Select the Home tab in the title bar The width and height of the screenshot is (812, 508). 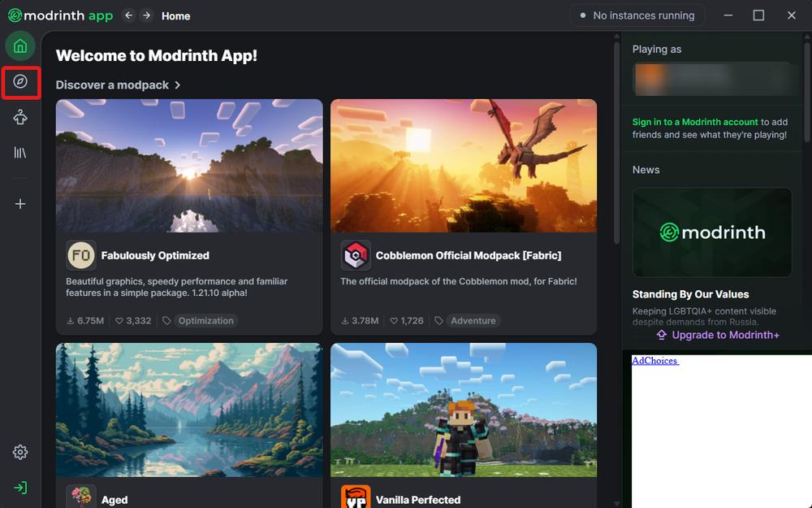tap(175, 15)
